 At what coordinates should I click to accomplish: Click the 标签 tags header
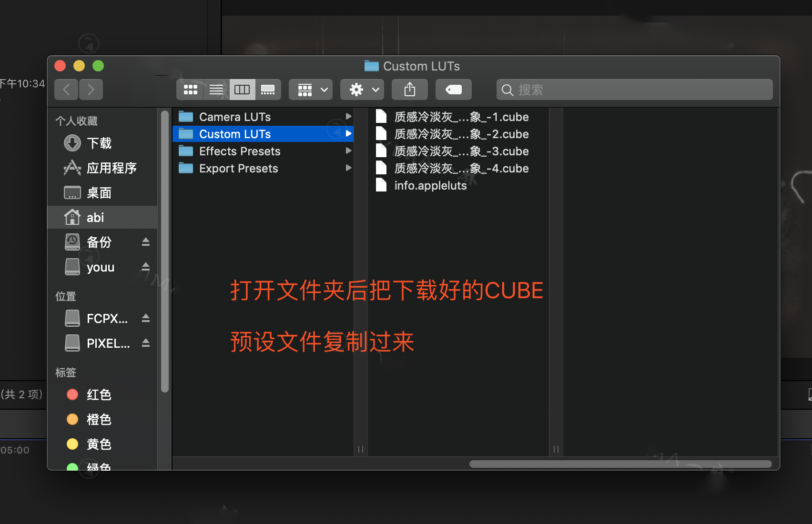66,373
